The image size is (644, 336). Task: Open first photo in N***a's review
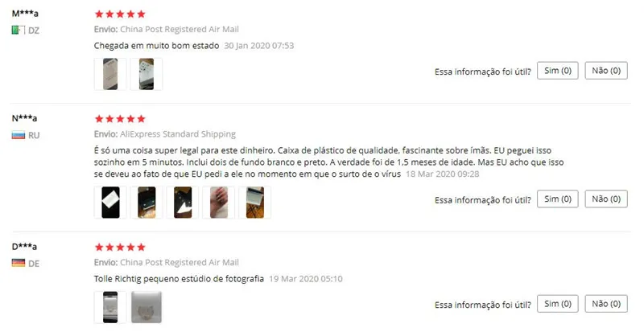(110, 203)
